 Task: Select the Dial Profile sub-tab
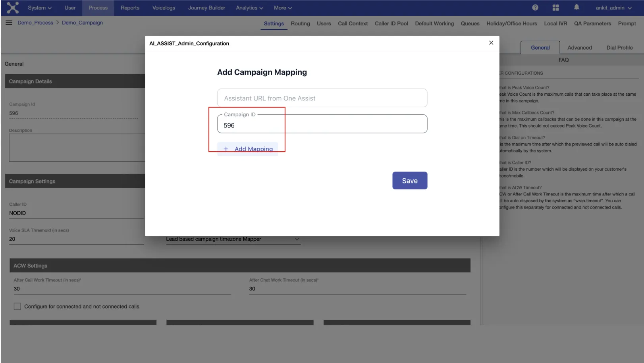619,48
